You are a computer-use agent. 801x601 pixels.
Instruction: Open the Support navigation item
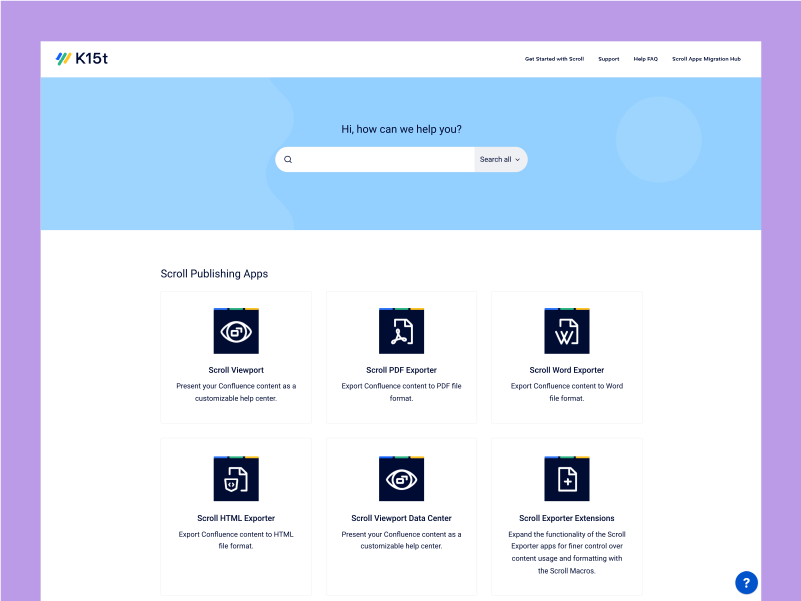click(608, 59)
